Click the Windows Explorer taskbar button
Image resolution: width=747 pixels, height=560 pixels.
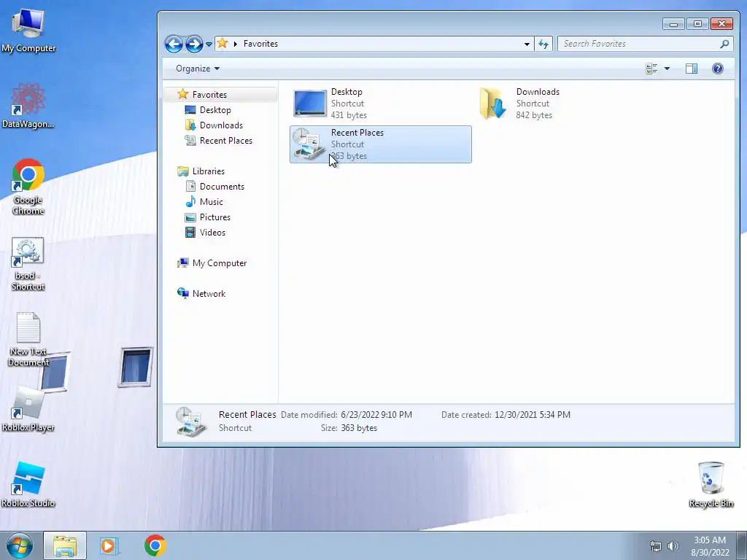pos(65,545)
